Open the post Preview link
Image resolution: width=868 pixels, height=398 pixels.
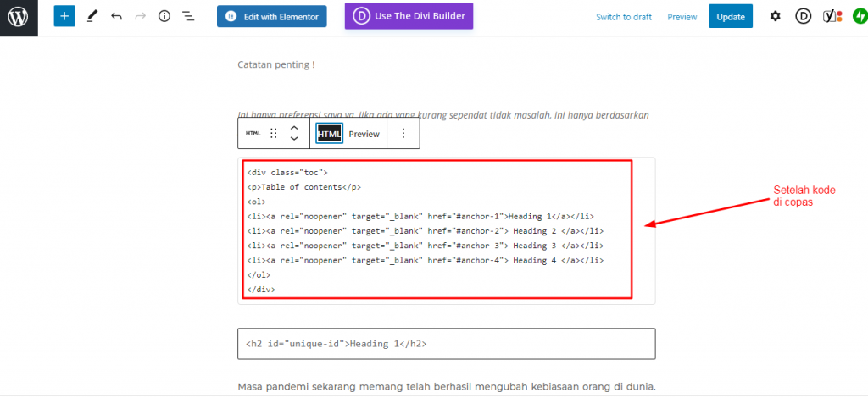click(x=682, y=17)
